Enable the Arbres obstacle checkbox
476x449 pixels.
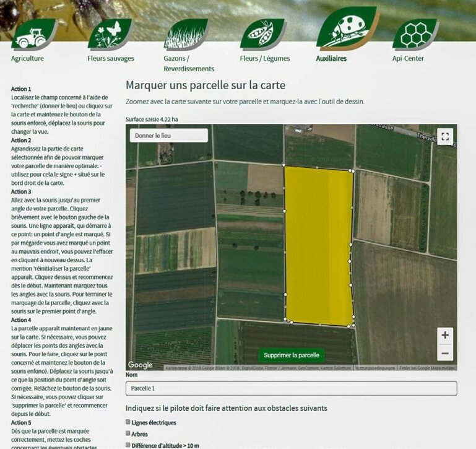click(128, 434)
